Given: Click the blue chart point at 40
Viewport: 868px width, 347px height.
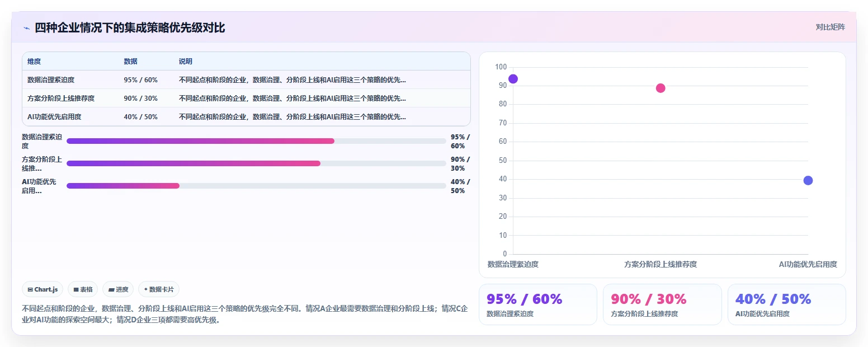Looking at the screenshot, I should coord(808,180).
